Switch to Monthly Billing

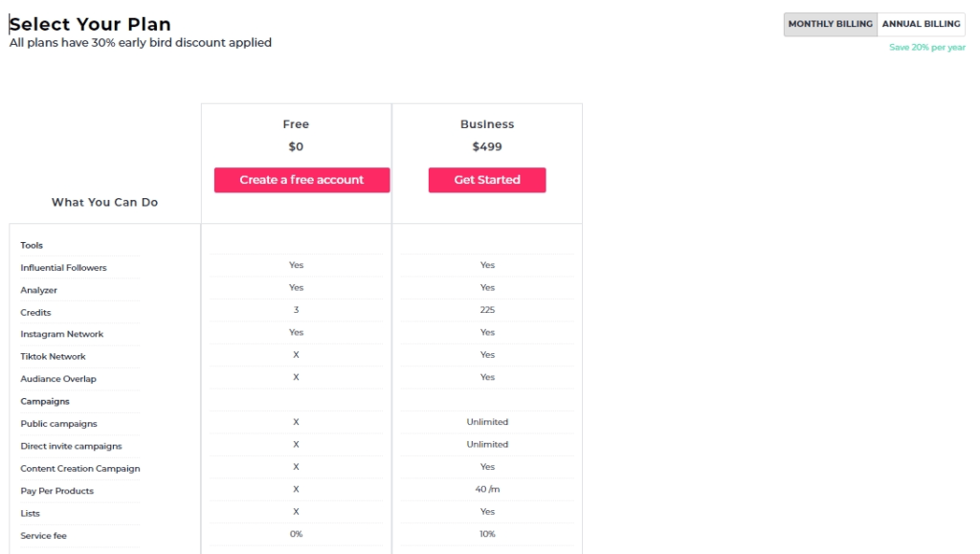tap(830, 24)
